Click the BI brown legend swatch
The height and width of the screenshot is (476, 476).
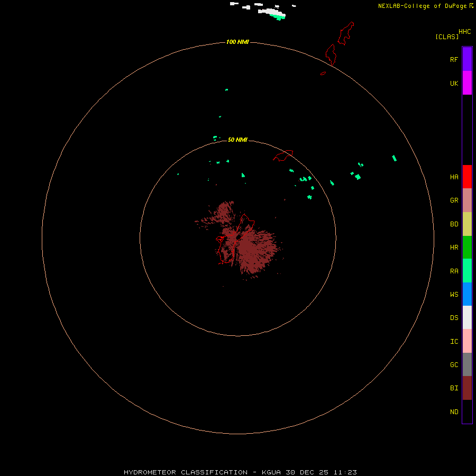coord(467,388)
